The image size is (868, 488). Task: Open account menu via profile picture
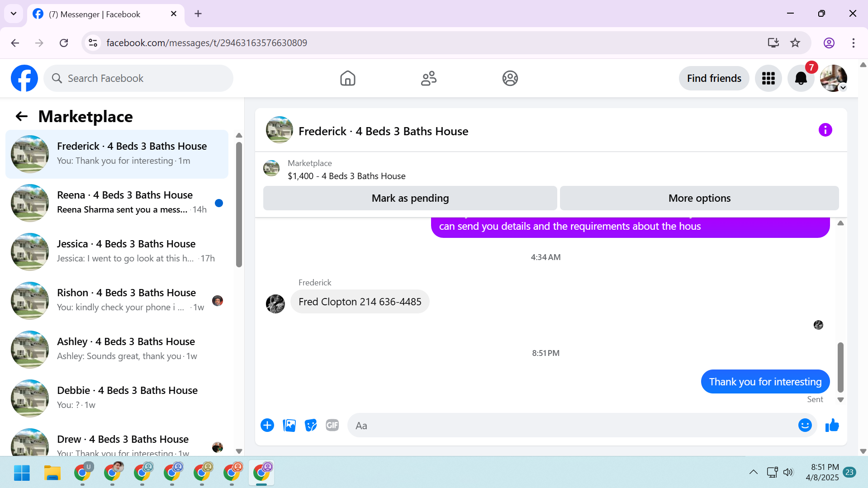pyautogui.click(x=833, y=78)
